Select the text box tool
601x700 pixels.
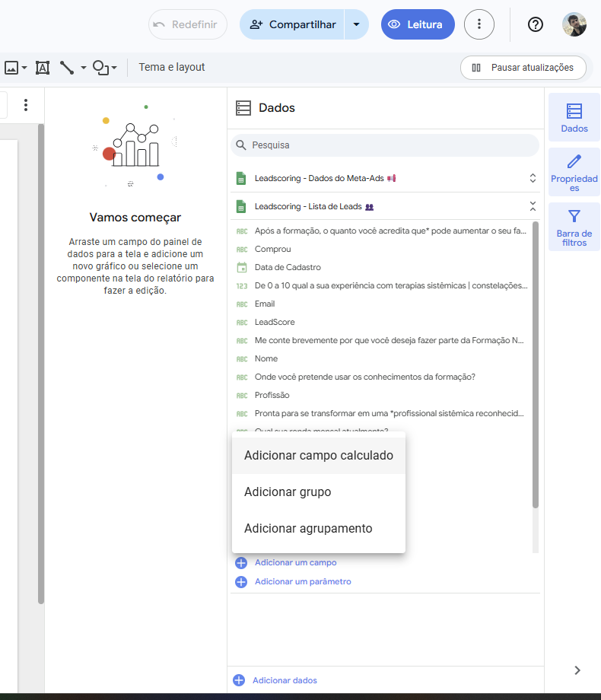coord(43,68)
